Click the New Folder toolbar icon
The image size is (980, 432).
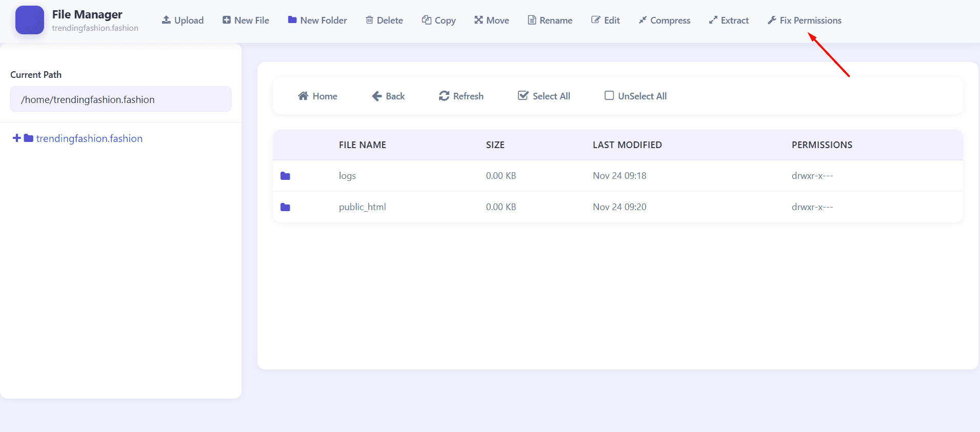click(x=292, y=20)
